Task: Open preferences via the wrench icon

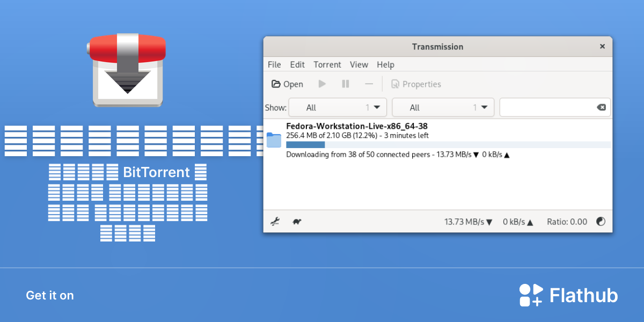Action: (x=275, y=221)
